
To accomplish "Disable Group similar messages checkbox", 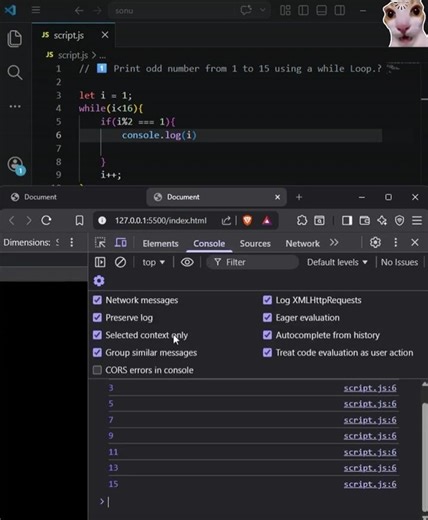I will pyautogui.click(x=97, y=352).
